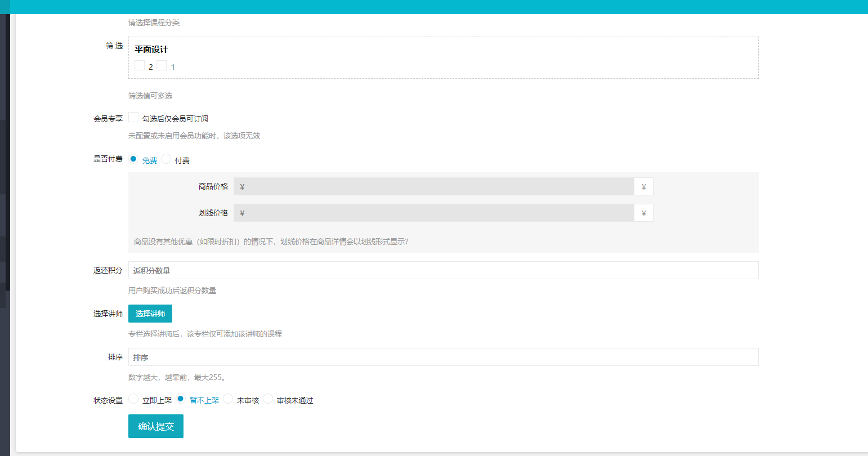This screenshot has height=456, width=868.
Task: Focus the 排序 input field
Action: coord(444,357)
